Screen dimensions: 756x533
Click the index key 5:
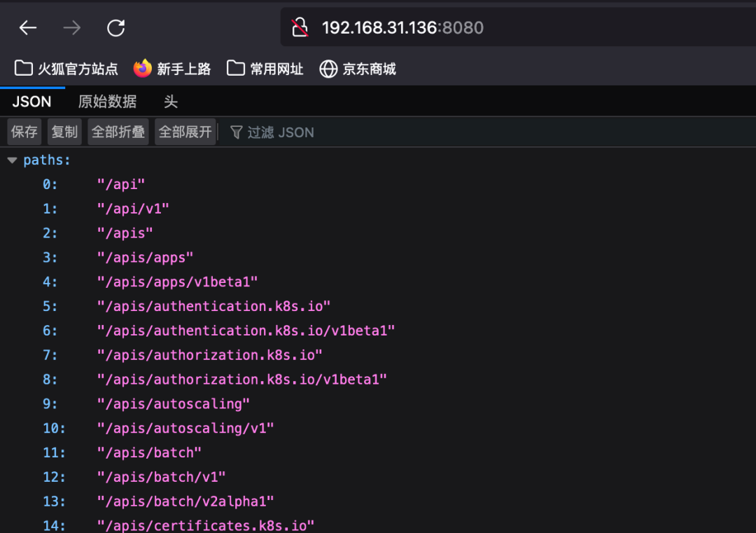(50, 306)
